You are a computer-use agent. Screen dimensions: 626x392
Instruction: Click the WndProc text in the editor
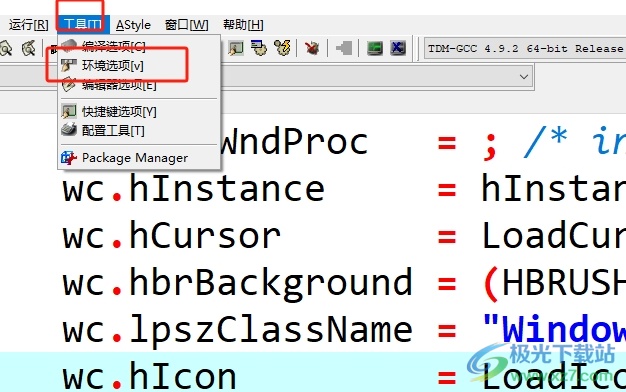pyautogui.click(x=295, y=142)
